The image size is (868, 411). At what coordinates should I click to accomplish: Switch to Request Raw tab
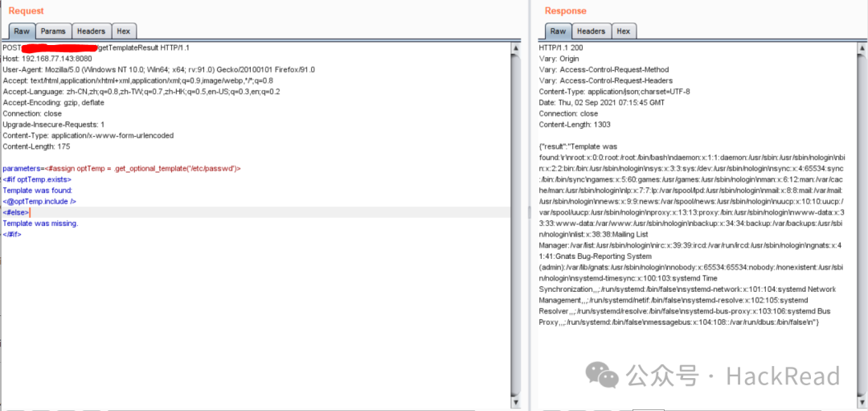pyautogui.click(x=23, y=31)
